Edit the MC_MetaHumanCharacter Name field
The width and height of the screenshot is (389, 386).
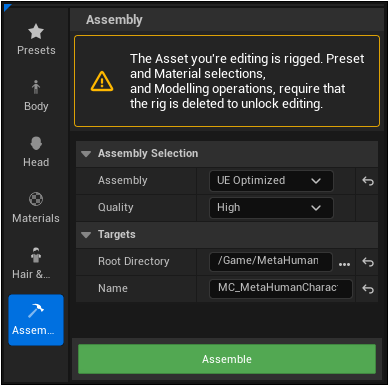(x=281, y=289)
